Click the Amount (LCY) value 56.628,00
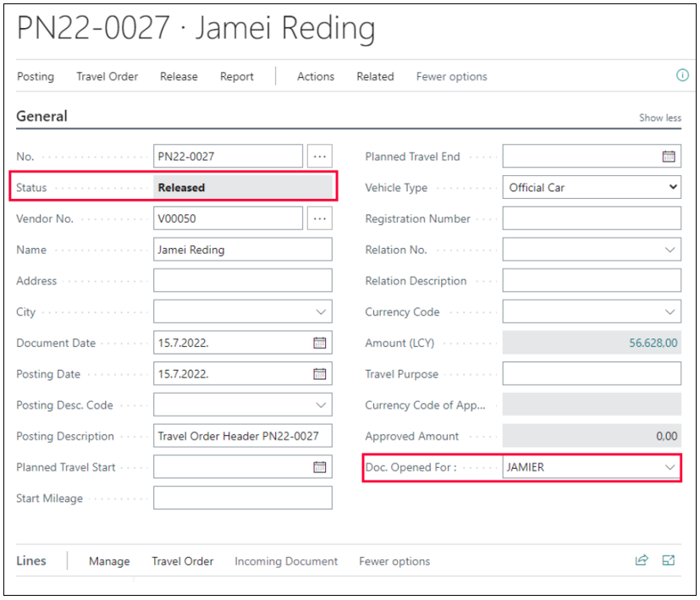The width and height of the screenshot is (700, 600). (653, 343)
